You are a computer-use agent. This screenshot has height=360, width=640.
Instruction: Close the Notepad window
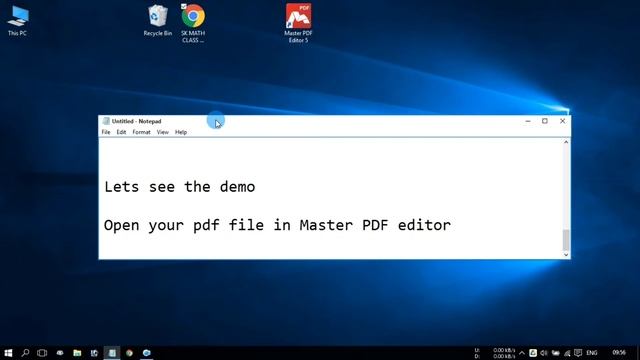[562, 121]
